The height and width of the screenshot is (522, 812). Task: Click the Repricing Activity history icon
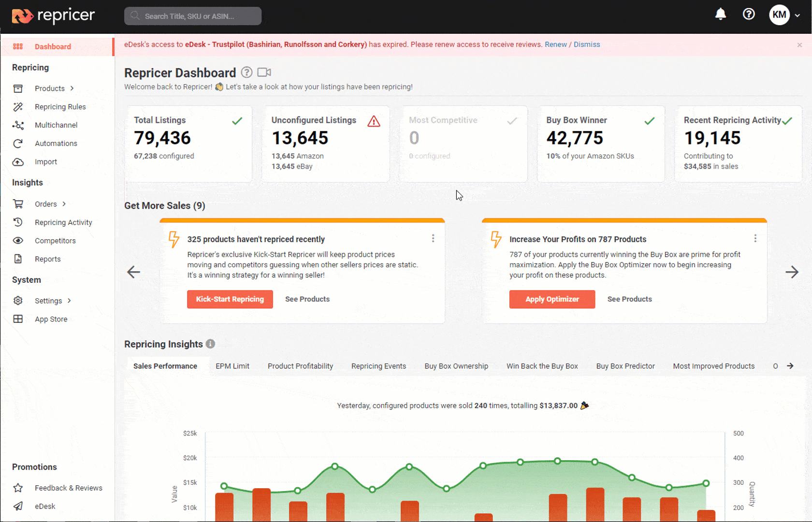[x=18, y=222]
